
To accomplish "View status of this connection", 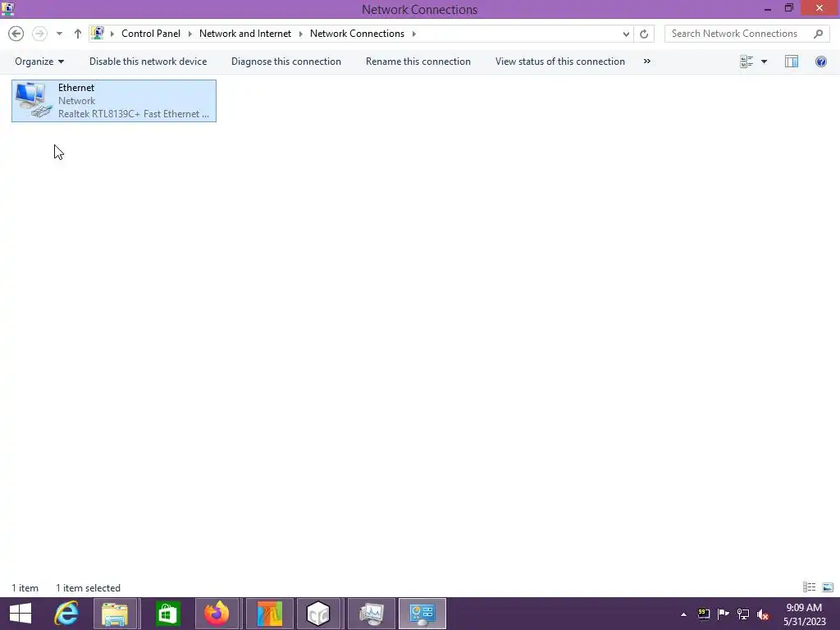I will [x=559, y=62].
